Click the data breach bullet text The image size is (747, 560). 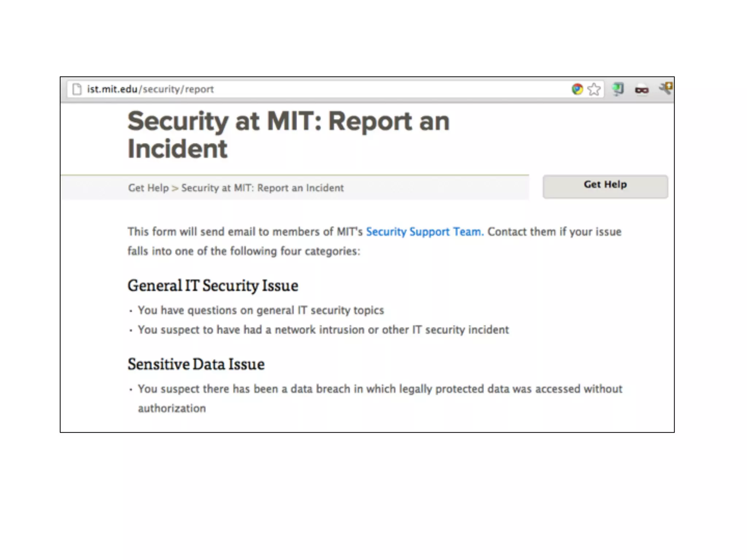coord(379,389)
